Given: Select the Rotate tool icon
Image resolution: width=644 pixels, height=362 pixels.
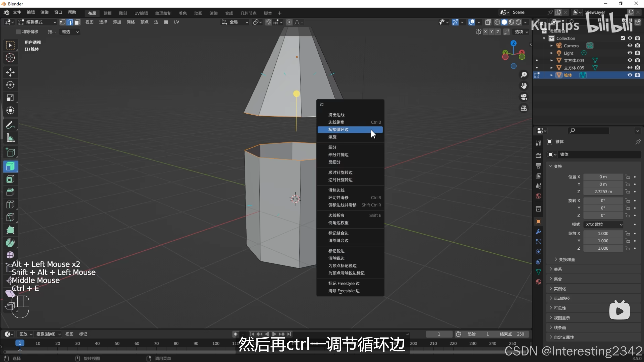Looking at the screenshot, I should tap(10, 85).
